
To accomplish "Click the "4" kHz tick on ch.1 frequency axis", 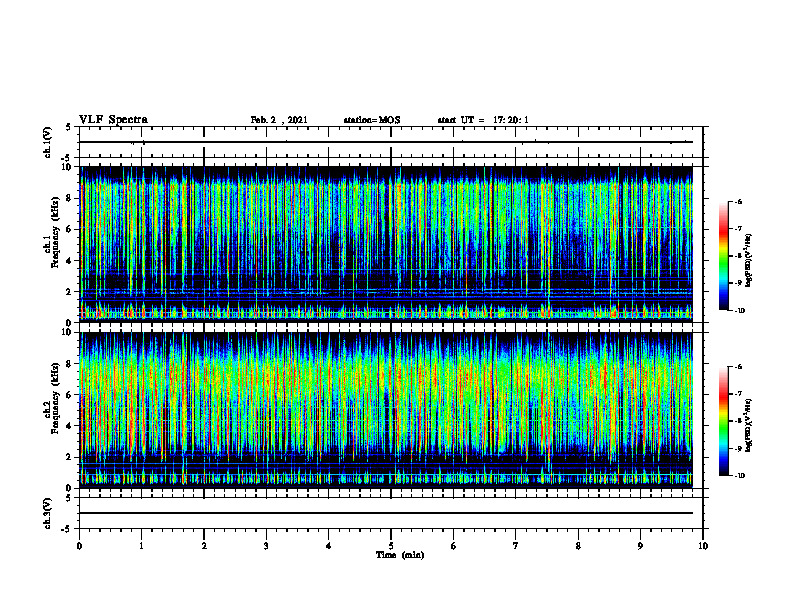I will [69, 261].
